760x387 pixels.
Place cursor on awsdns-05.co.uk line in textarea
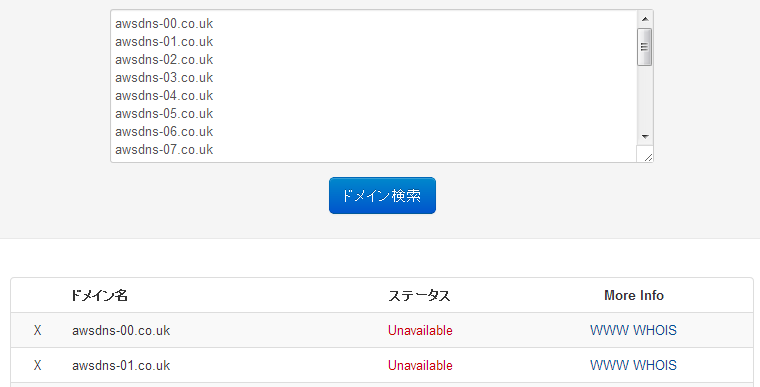164,113
